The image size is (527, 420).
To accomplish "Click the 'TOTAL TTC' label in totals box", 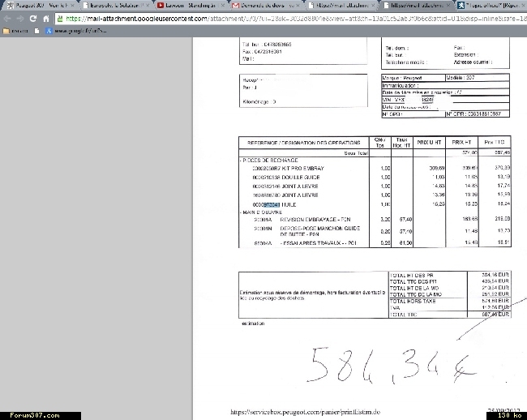I will (x=403, y=315).
